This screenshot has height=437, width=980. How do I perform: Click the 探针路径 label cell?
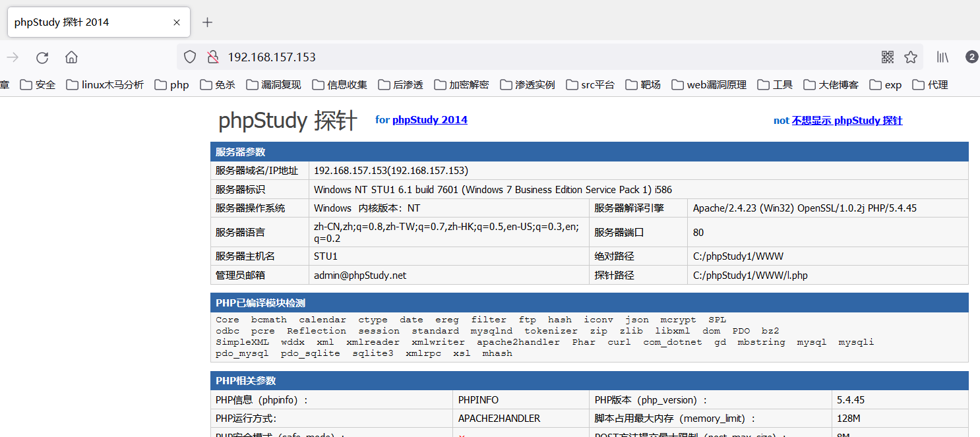coord(638,276)
